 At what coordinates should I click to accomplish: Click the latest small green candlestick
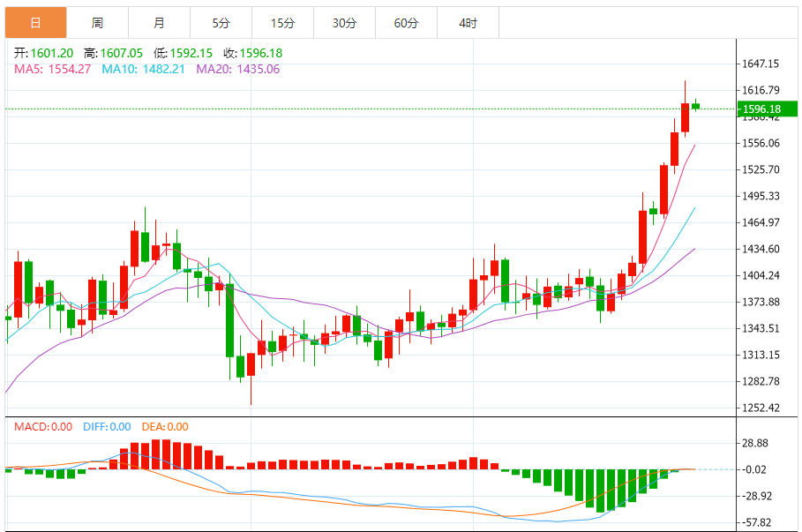[x=695, y=106]
